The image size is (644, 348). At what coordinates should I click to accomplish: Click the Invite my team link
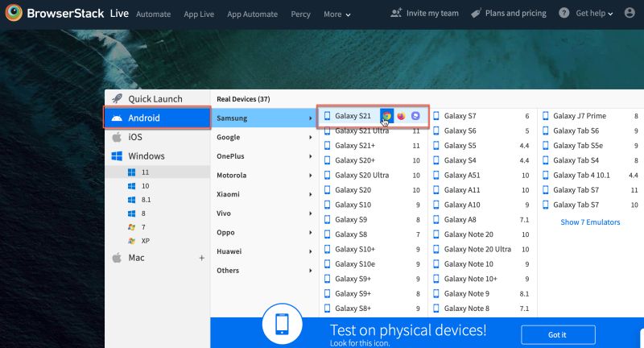coord(432,13)
